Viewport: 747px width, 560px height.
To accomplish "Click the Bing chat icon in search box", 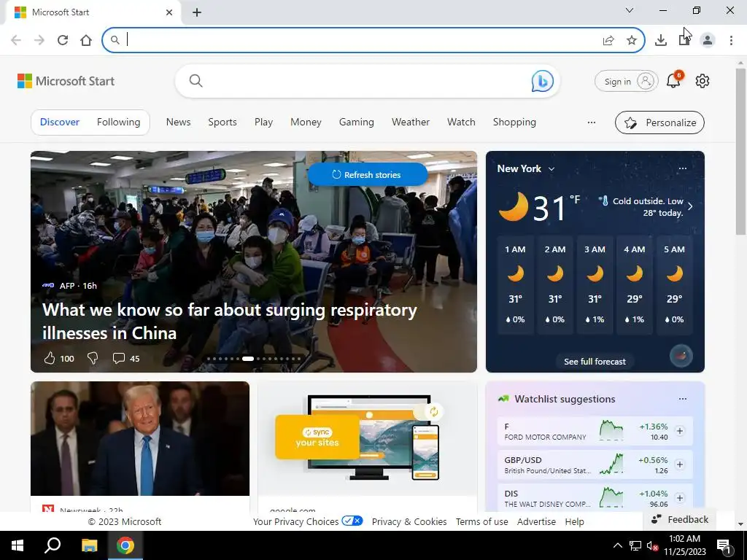I will click(543, 81).
